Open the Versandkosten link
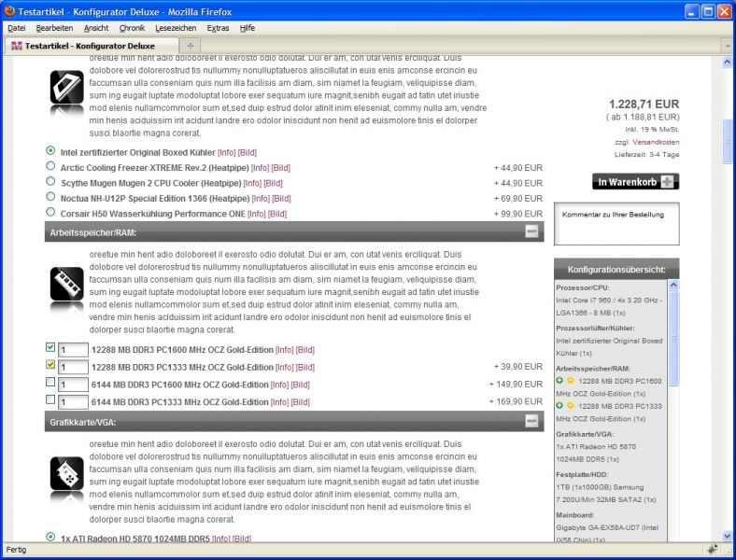Screen dimensions: 736x560 click(x=656, y=142)
